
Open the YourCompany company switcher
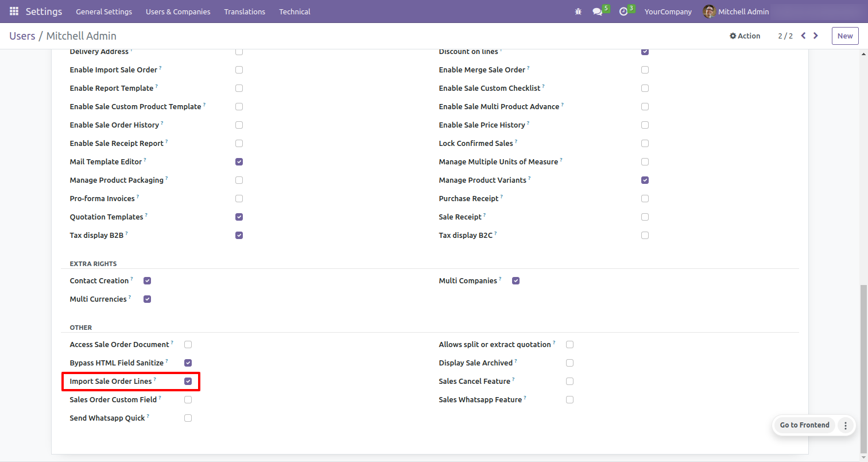coord(668,11)
